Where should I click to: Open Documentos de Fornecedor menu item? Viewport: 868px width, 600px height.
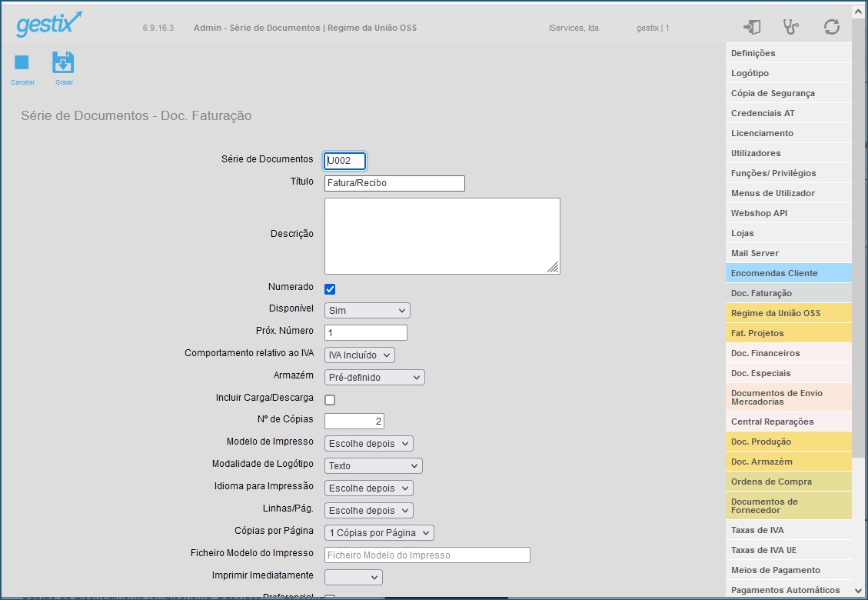[788, 506]
